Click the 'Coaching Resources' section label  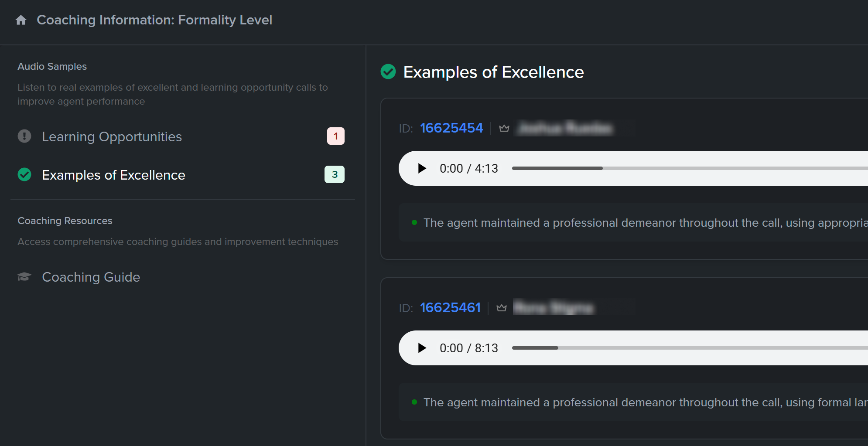tap(65, 221)
